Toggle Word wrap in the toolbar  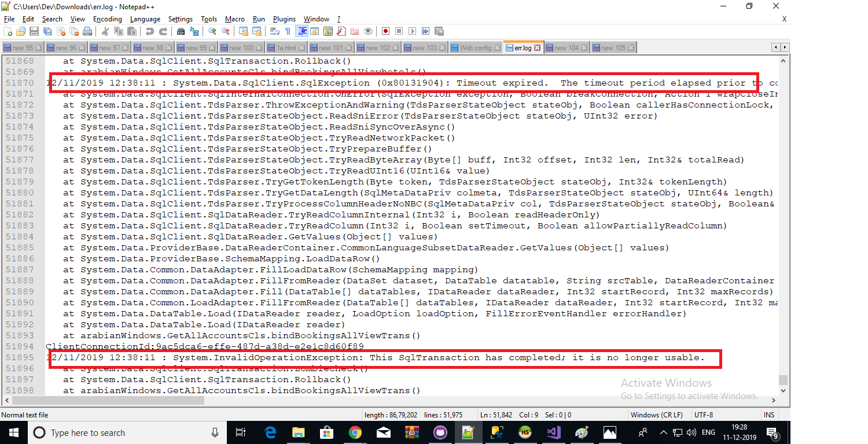click(x=275, y=31)
